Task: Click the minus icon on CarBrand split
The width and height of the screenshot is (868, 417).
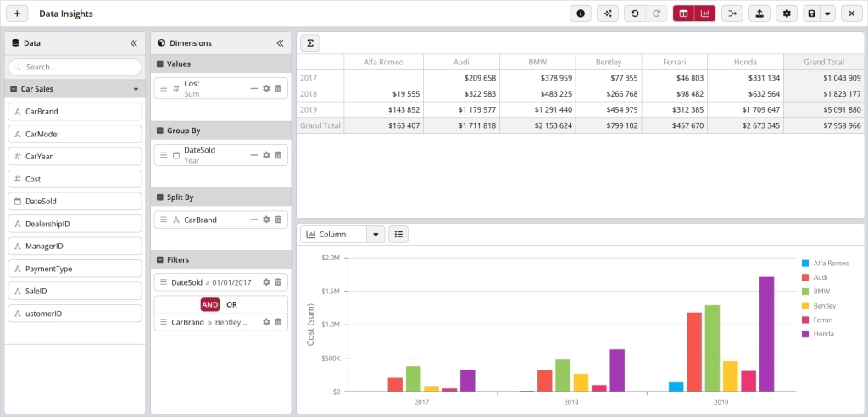Action: (254, 220)
